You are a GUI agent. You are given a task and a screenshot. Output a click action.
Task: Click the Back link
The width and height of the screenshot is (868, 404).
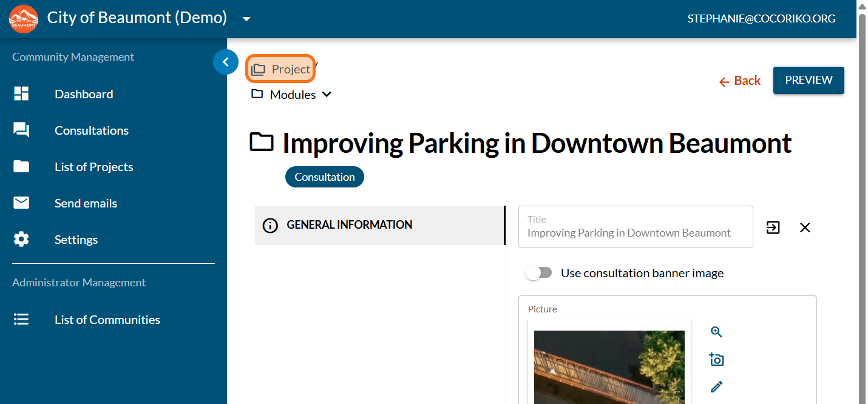tap(739, 81)
